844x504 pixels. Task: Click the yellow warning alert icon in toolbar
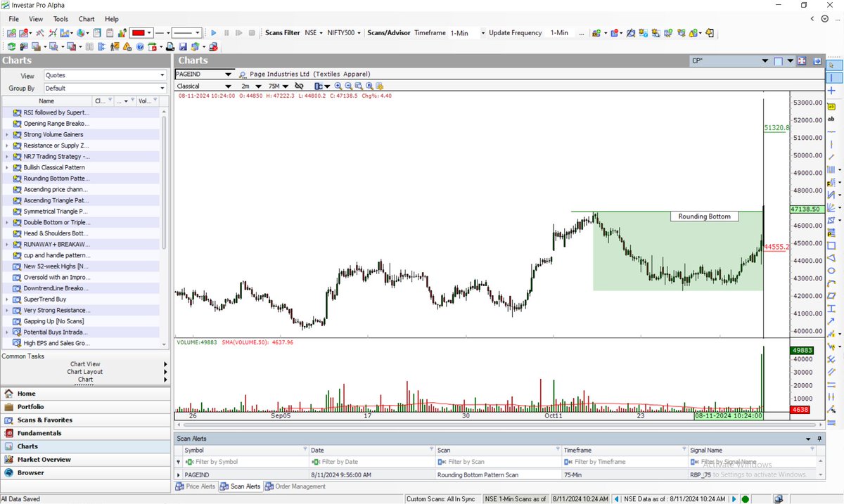pyautogui.click(x=127, y=46)
